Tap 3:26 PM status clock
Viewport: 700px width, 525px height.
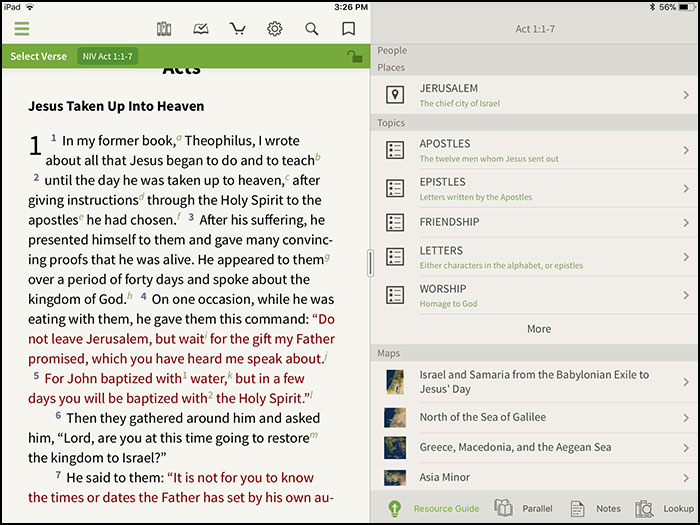pos(351,7)
